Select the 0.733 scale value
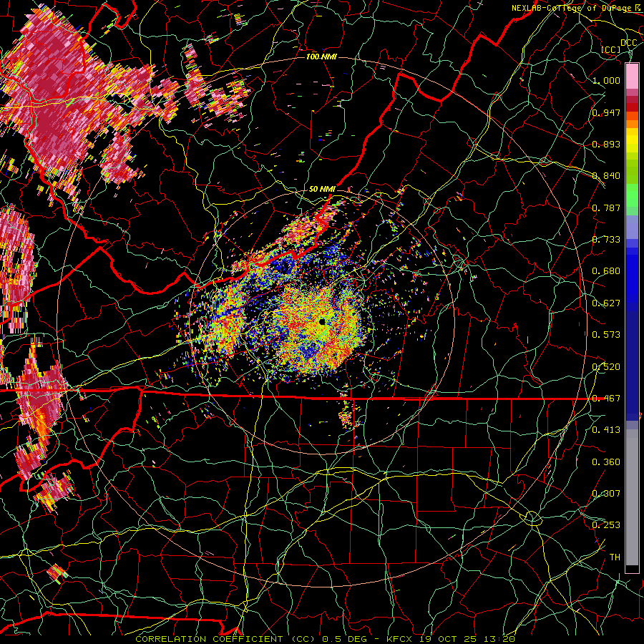644x644 pixels. [606, 240]
